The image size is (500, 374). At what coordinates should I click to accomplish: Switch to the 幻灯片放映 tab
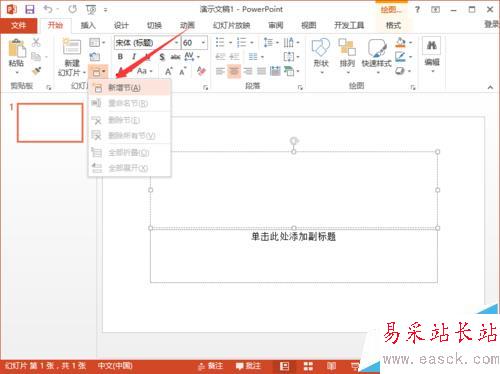pyautogui.click(x=231, y=25)
